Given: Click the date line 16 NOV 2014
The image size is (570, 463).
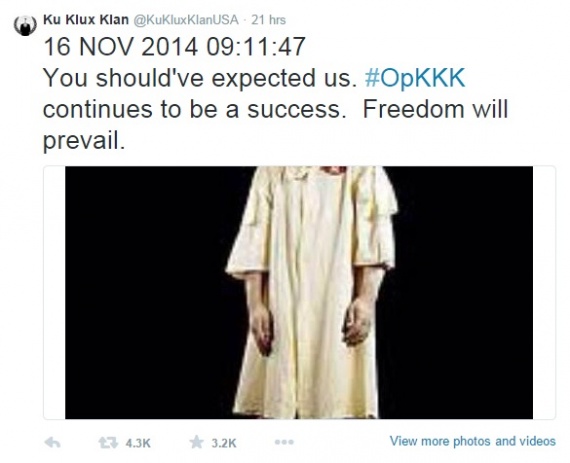Looking at the screenshot, I should coord(120,47).
